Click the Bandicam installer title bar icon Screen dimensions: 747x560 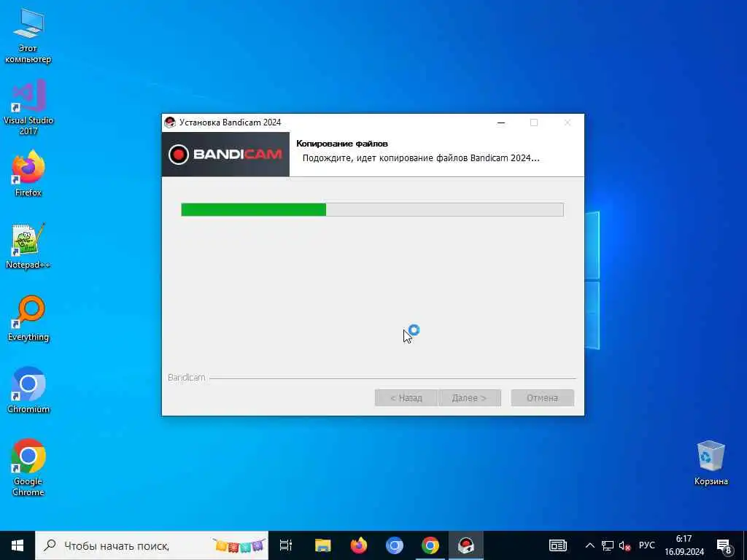click(169, 122)
